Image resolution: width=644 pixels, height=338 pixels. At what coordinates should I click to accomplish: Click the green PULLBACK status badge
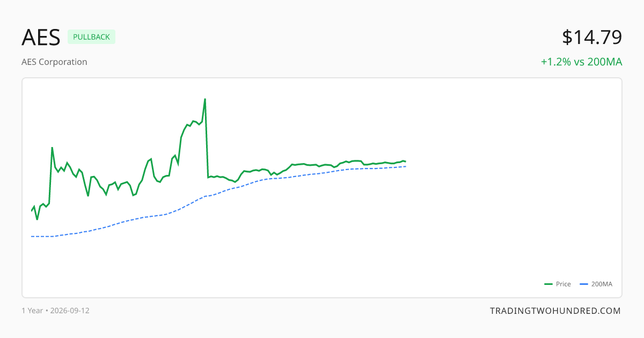pos(91,37)
